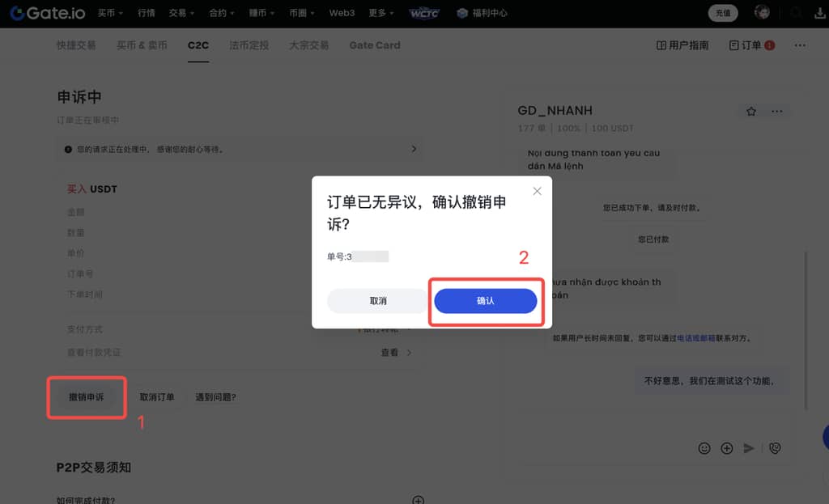Click 取消 in the dialog
This screenshot has width=829, height=504.
(378, 301)
